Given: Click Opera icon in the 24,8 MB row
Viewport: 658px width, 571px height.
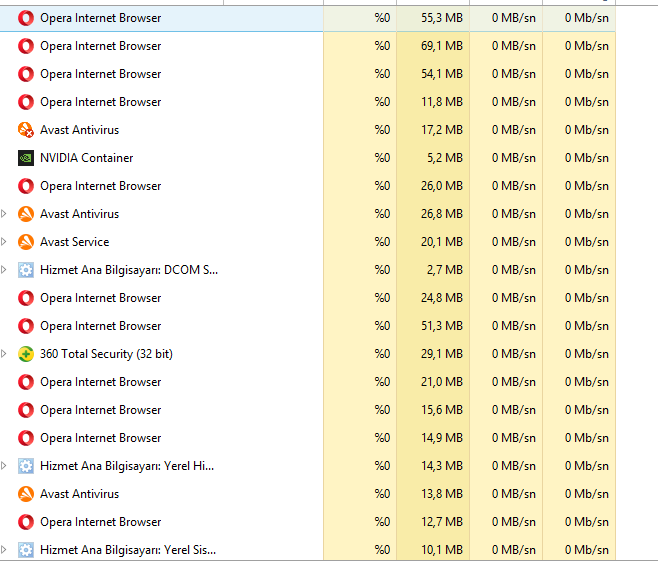Looking at the screenshot, I should [26, 298].
